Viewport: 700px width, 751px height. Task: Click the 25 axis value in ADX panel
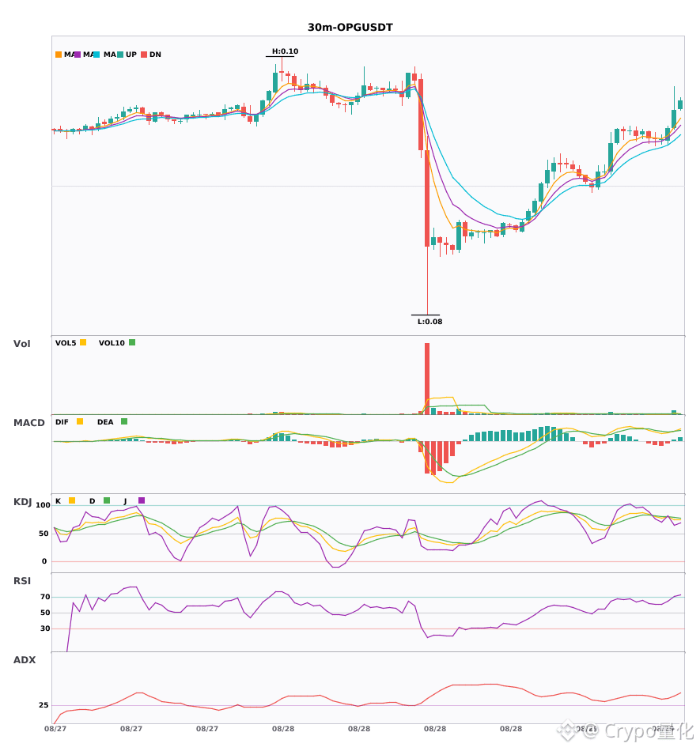pos(44,705)
